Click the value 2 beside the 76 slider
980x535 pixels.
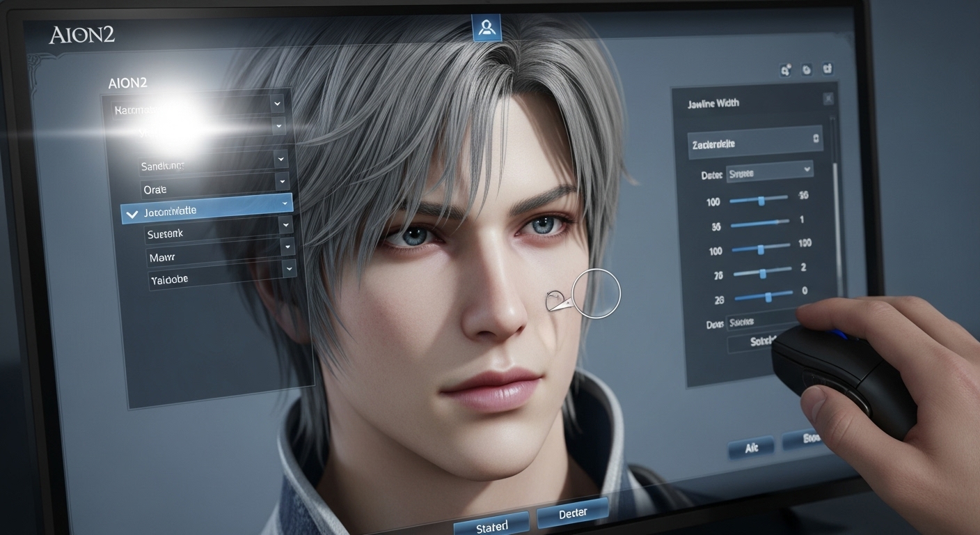point(803,267)
